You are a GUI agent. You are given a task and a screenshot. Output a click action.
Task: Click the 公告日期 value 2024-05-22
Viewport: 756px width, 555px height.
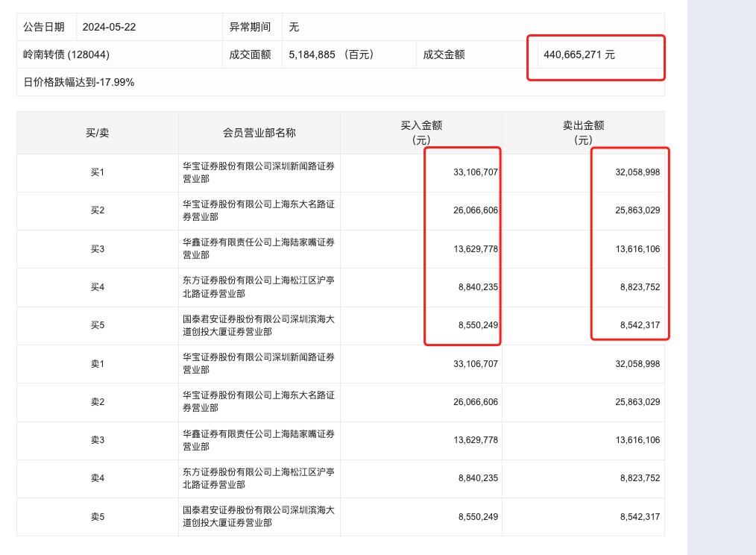[x=109, y=27]
